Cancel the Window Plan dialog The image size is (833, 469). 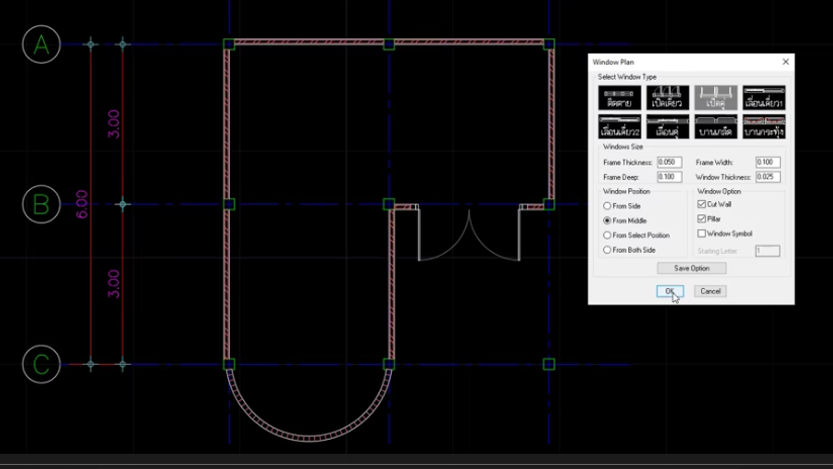point(710,291)
